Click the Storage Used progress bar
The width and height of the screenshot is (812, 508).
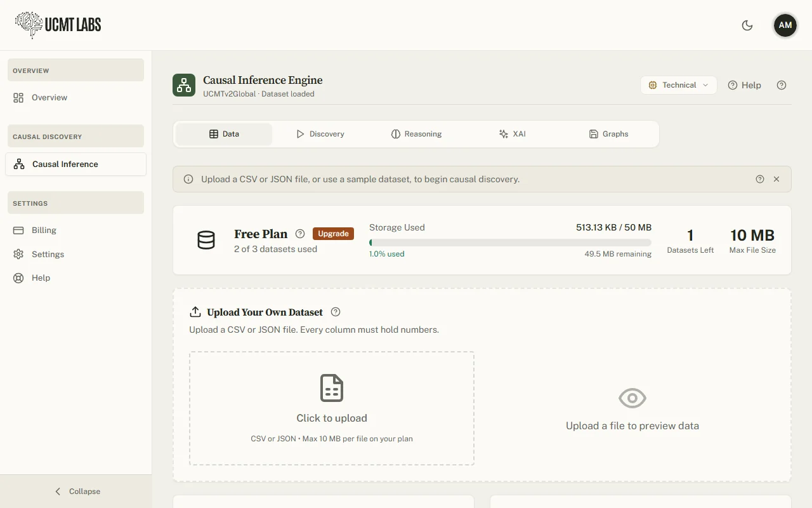click(510, 243)
